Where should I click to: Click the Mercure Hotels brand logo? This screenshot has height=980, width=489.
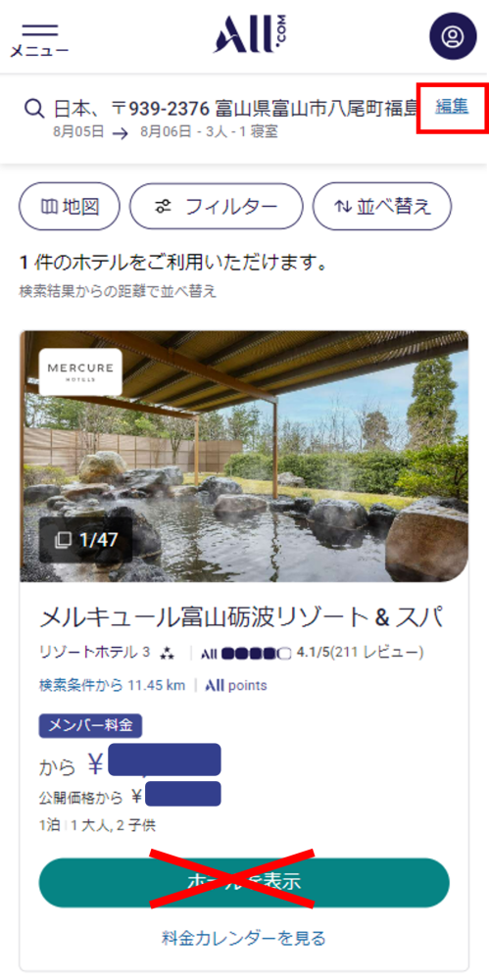[x=80, y=371]
